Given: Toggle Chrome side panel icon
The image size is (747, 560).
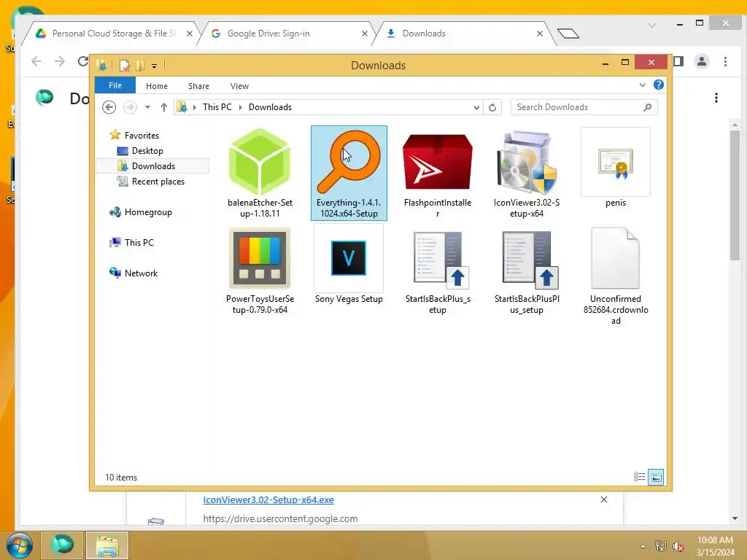Looking at the screenshot, I should click(x=678, y=61).
